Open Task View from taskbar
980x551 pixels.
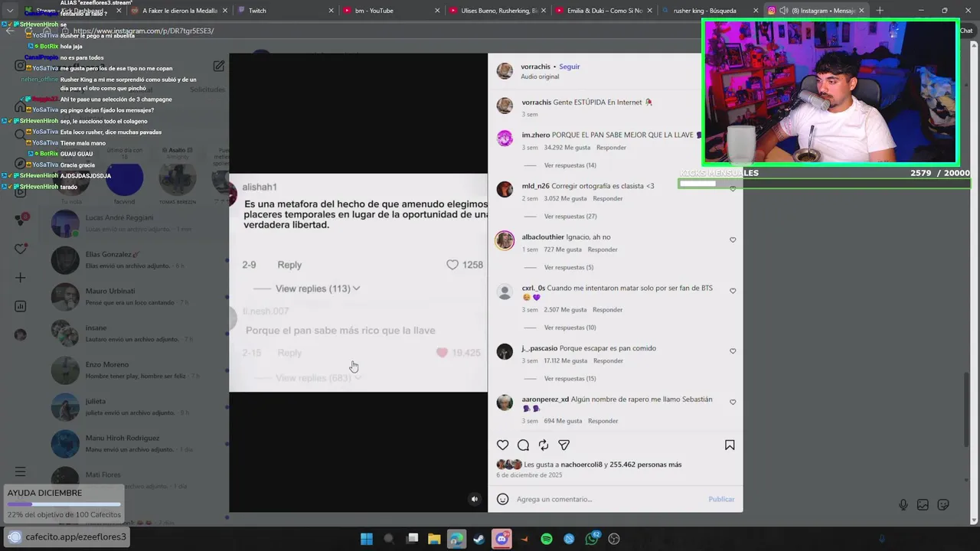[x=412, y=539]
